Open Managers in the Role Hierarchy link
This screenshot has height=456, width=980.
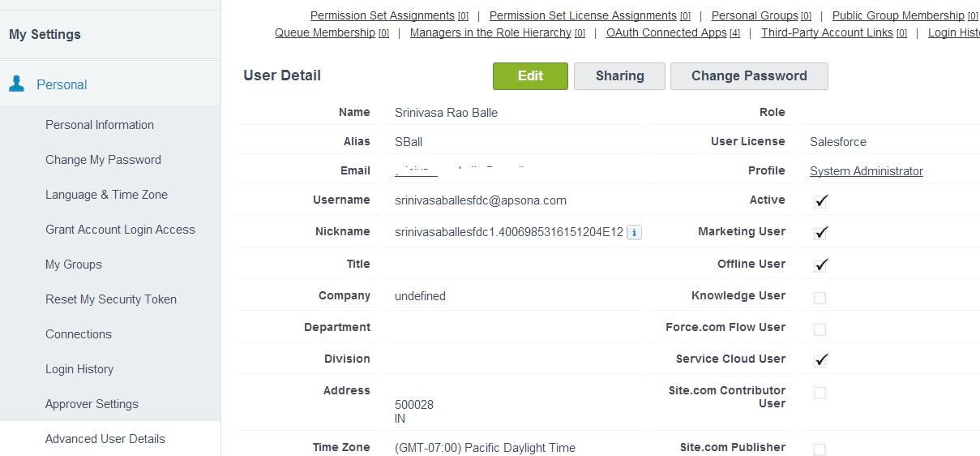coord(490,33)
